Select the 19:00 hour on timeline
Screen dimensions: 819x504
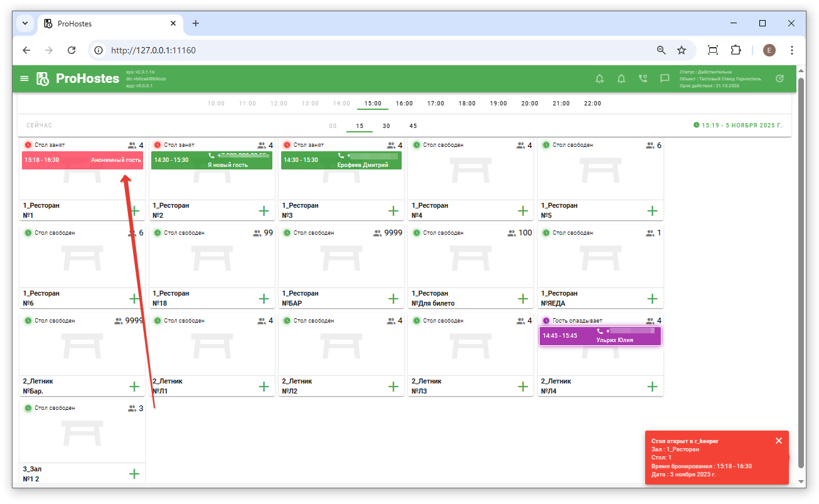[x=498, y=104]
